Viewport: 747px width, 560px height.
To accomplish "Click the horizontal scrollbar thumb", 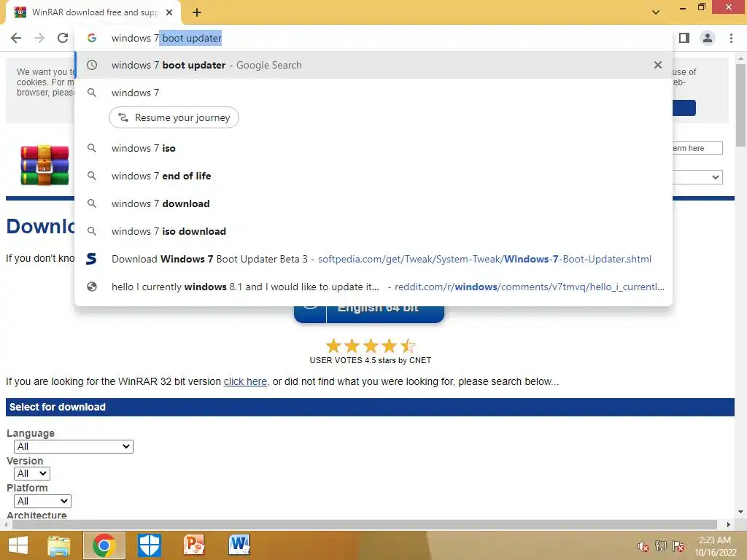I will (x=365, y=525).
